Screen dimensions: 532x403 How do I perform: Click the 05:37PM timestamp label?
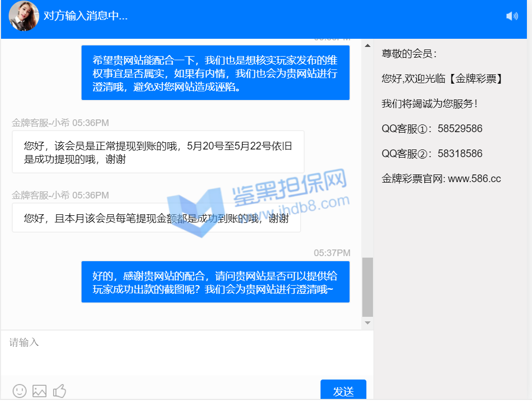(332, 253)
